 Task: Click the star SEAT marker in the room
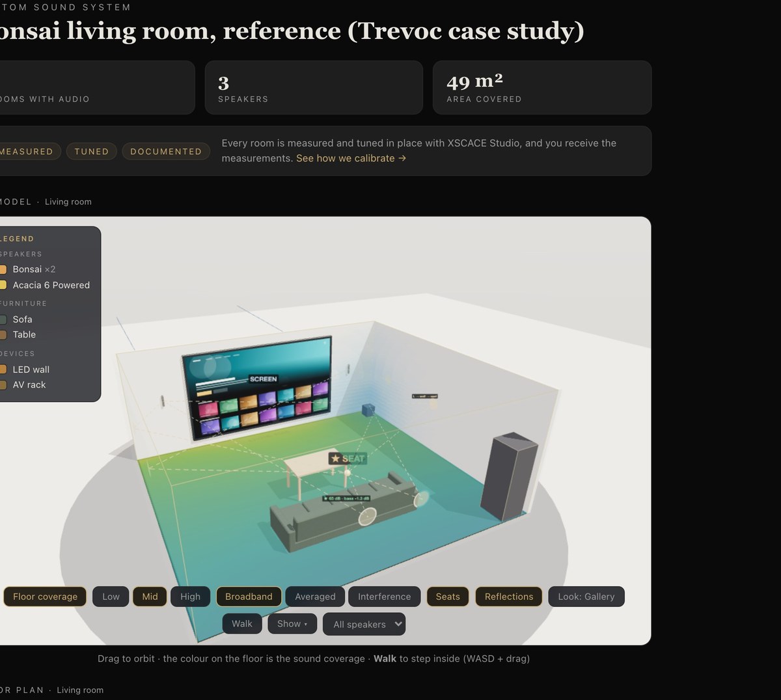pyautogui.click(x=348, y=459)
